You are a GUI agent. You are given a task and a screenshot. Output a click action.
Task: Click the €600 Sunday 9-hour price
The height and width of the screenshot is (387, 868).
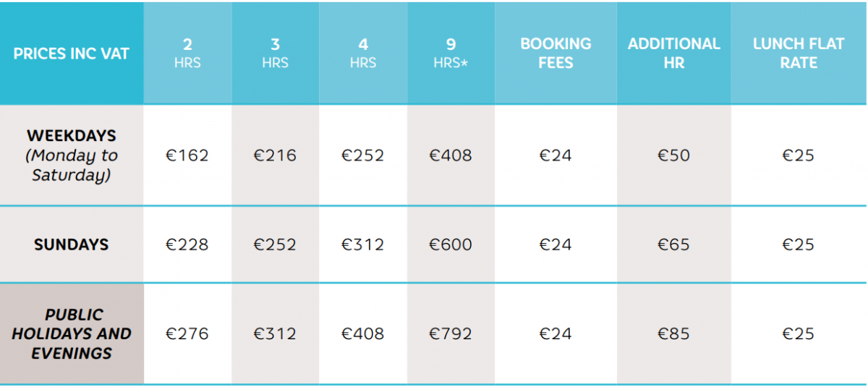[x=451, y=244]
